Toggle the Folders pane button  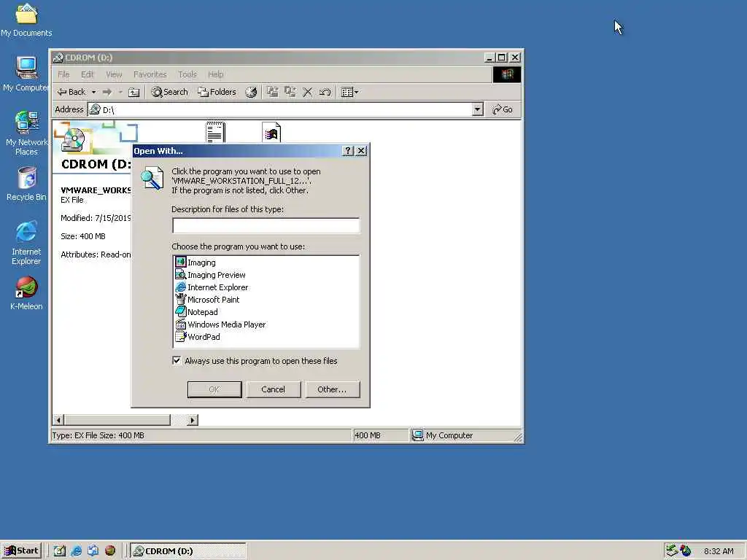tap(217, 92)
